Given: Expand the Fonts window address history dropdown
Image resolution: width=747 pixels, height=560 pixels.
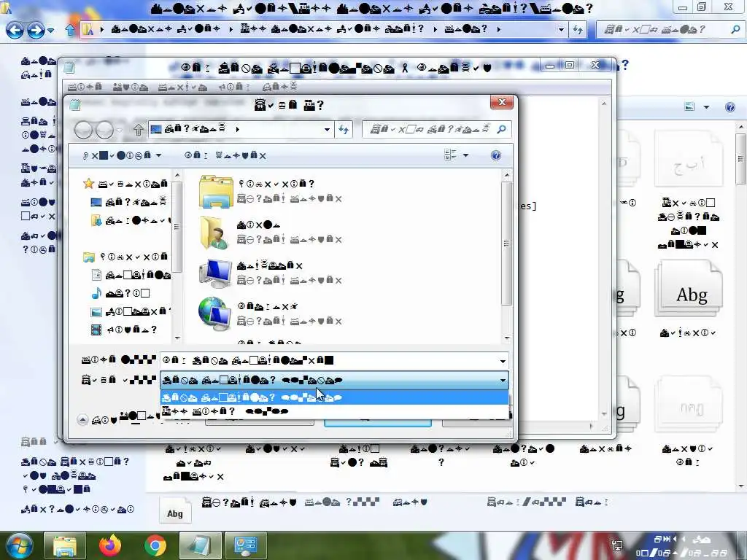Looking at the screenshot, I should 561,29.
